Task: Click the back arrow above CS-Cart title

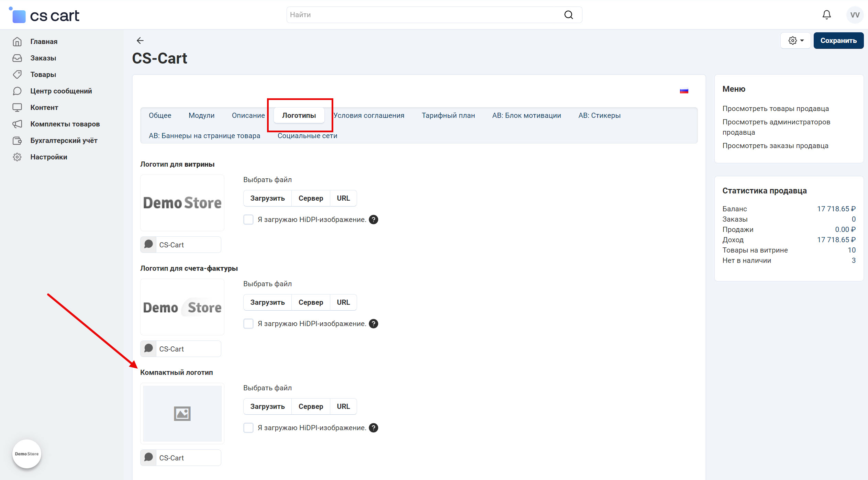Action: click(x=140, y=41)
